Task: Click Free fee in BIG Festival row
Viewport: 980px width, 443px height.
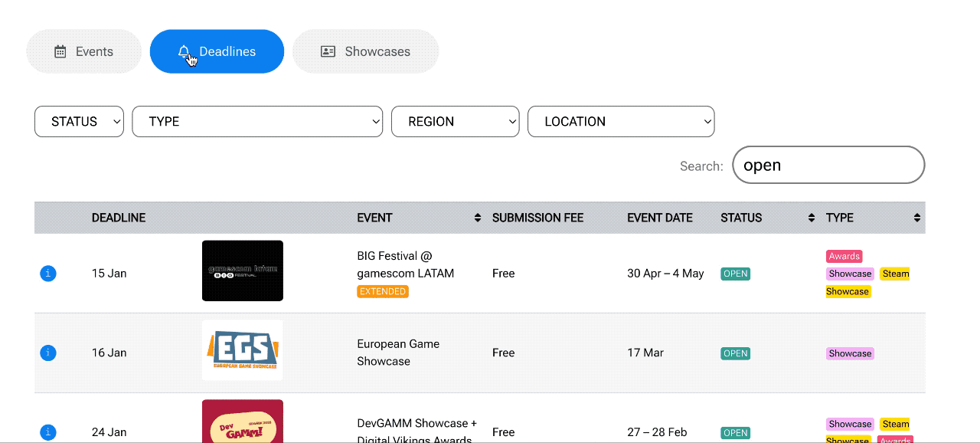Action: pos(504,274)
